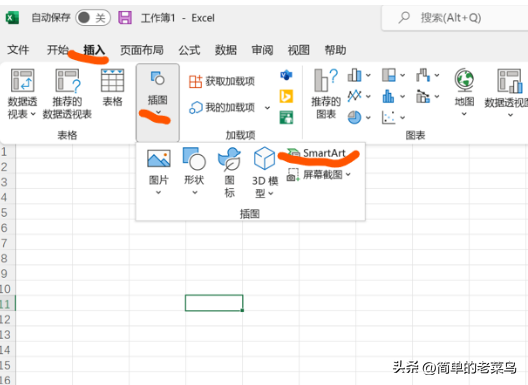Click the 图标 icons button
Viewport: 528px width, 385px height.
click(229, 172)
